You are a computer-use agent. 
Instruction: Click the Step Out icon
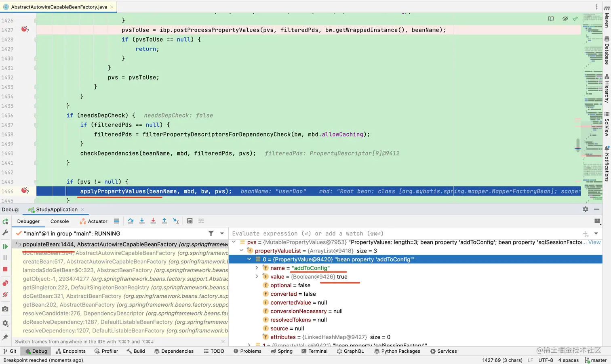[x=164, y=221]
